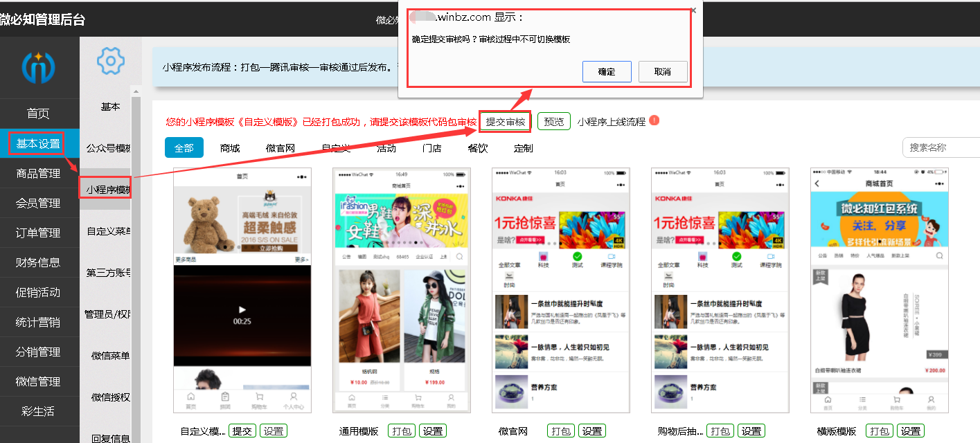Click the red exclamation icon beside 小程序上线流程
Image resolution: width=980 pixels, height=443 pixels.
coord(654,120)
